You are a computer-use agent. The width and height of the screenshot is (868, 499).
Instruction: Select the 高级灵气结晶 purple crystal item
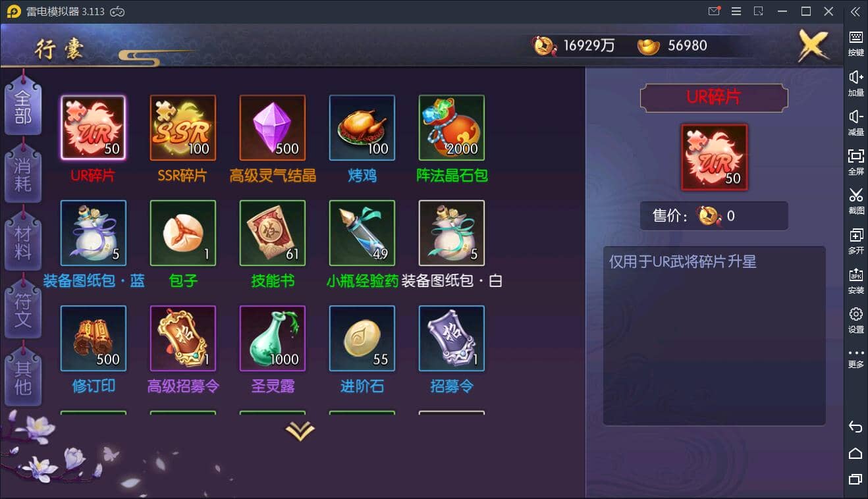click(272, 128)
